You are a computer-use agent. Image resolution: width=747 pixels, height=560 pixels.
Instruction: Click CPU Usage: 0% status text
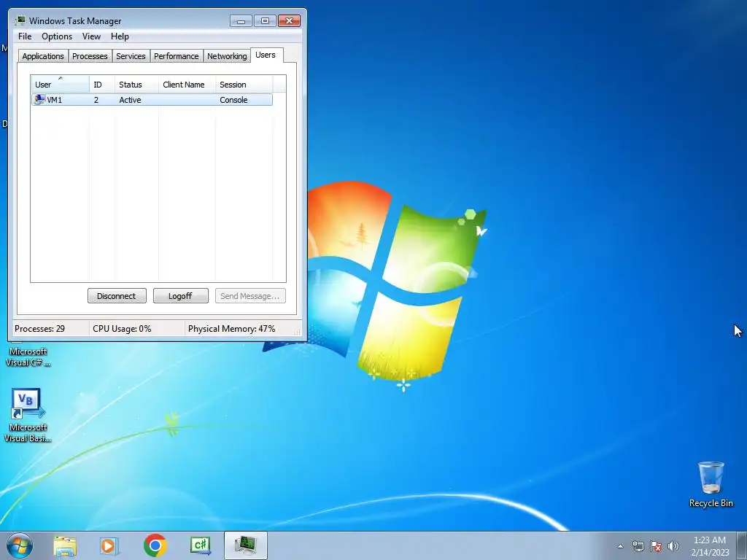122,329
